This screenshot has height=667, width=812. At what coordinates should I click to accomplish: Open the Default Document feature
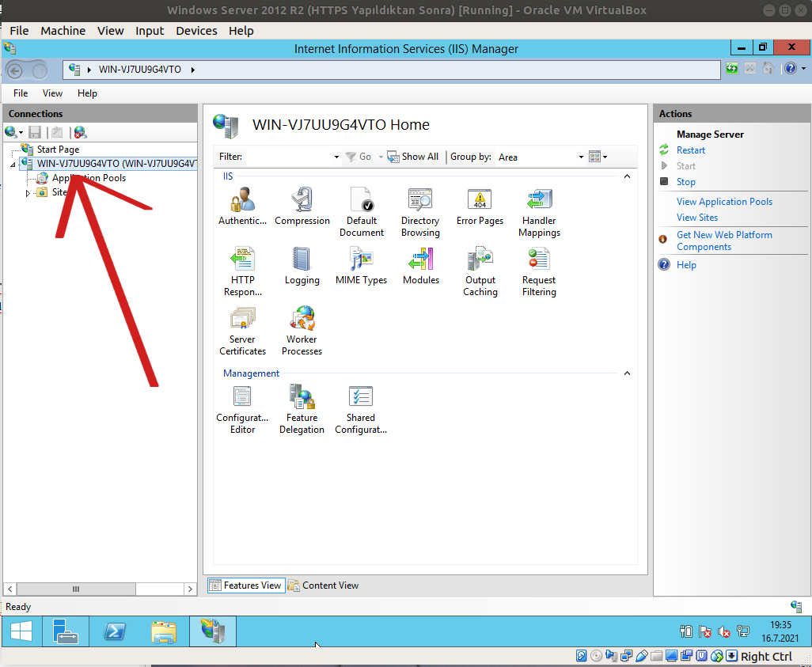pos(362,212)
